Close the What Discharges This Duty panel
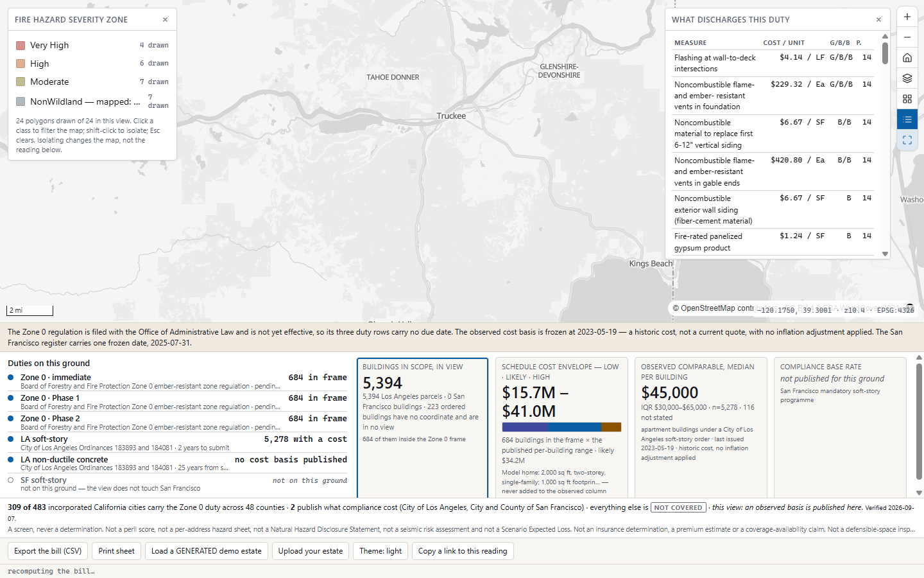Viewport: 924px width, 578px height. [878, 20]
